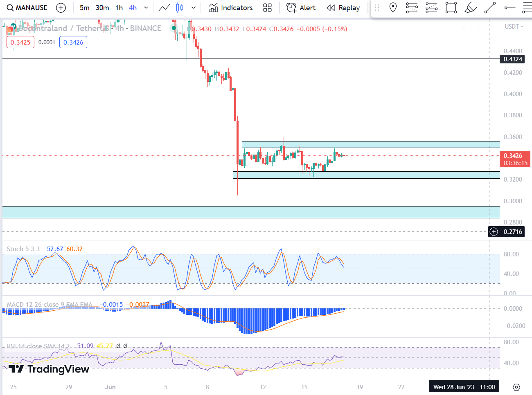Select the trend line drawing tool
This screenshot has width=532, height=395.
490,8
